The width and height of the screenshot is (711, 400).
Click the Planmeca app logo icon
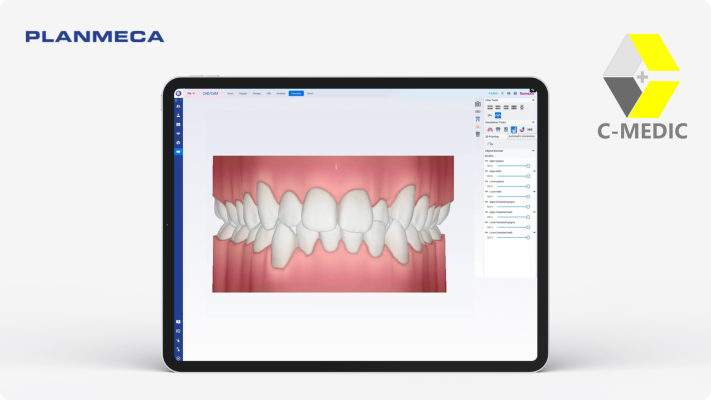coord(178,93)
